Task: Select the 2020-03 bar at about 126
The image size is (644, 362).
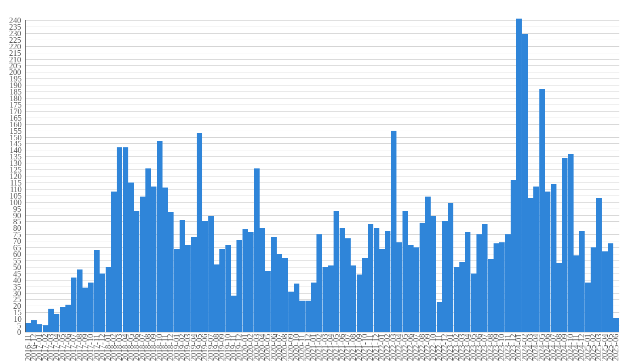Action: point(257,250)
